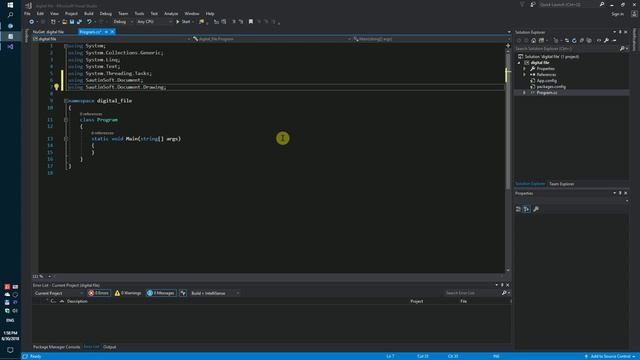
Task: Click the Sign in link
Action: click(617, 13)
